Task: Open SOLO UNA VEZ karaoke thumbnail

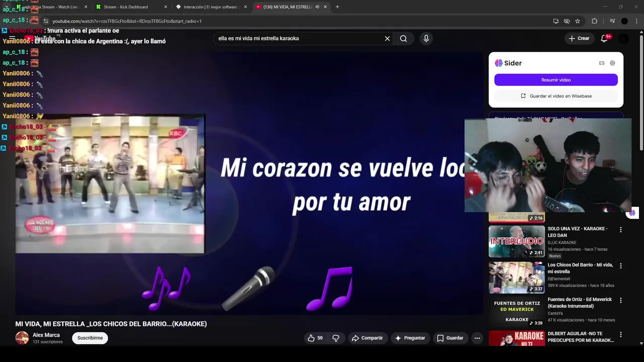Action: 517,241
